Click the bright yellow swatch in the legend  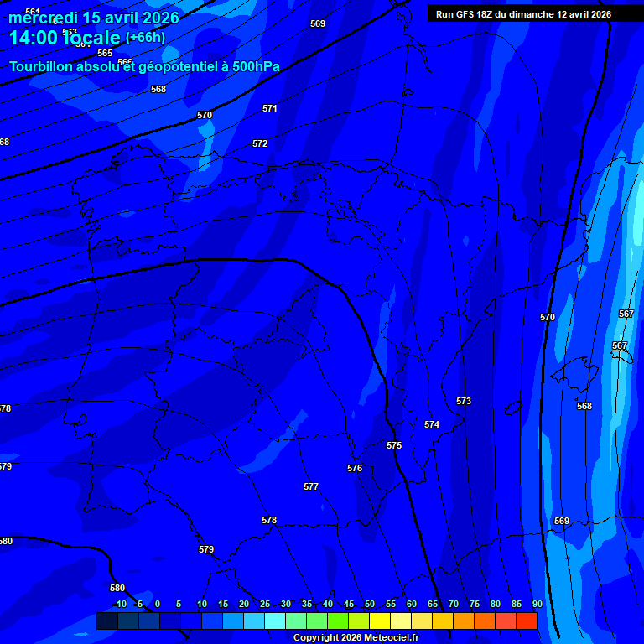click(379, 621)
